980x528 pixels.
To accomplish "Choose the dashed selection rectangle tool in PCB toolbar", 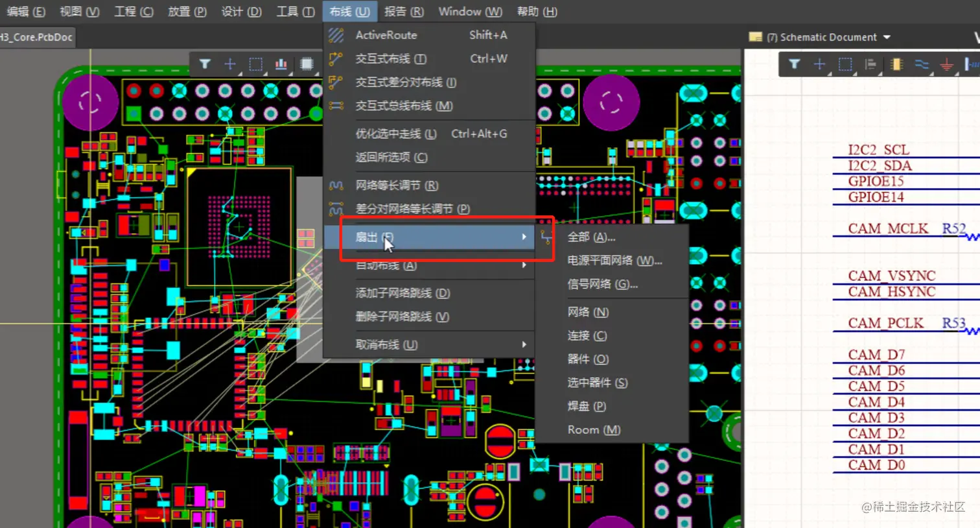I will click(256, 64).
